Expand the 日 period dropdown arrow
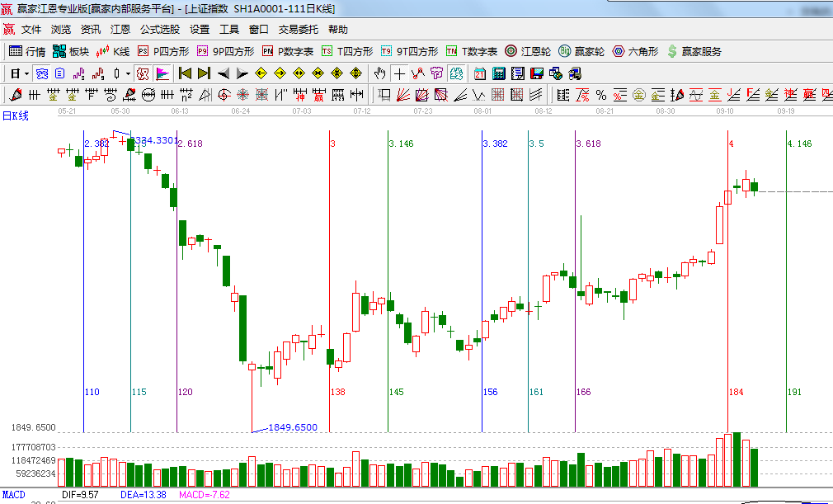 [27, 73]
